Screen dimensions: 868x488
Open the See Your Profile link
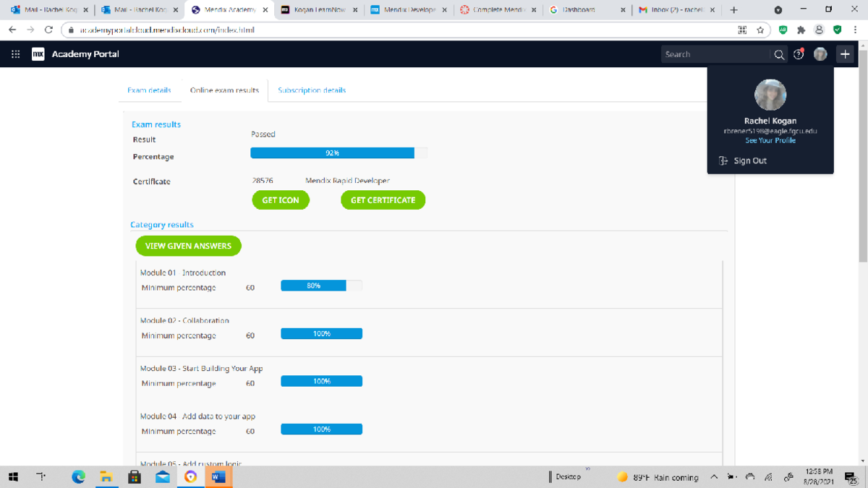(x=770, y=140)
